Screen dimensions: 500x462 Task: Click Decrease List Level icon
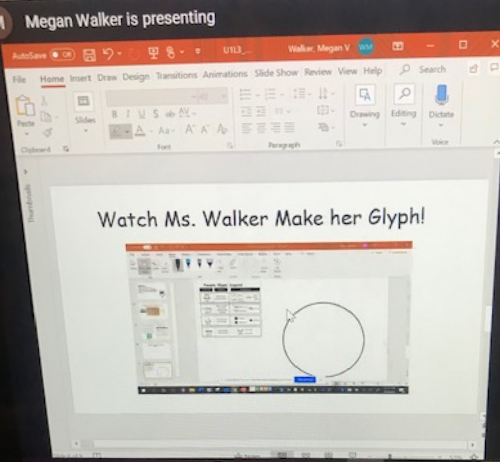[x=246, y=112]
